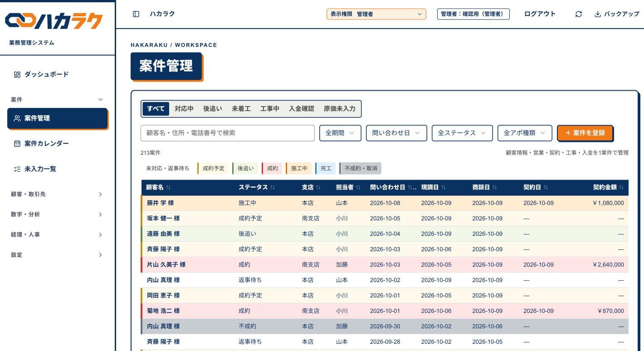Viewport: 644px width, 351px height.
Task: Expand the 数字・分析 section
Action: point(58,214)
